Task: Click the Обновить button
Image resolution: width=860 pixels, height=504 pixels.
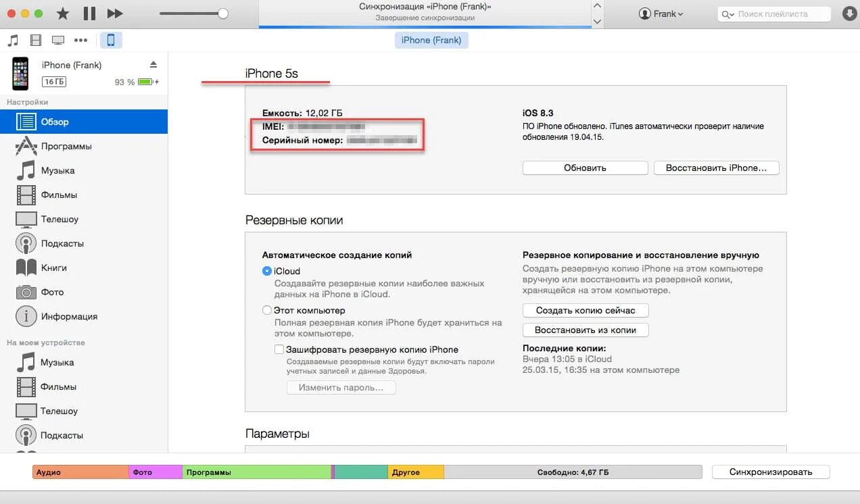Action: click(x=585, y=168)
